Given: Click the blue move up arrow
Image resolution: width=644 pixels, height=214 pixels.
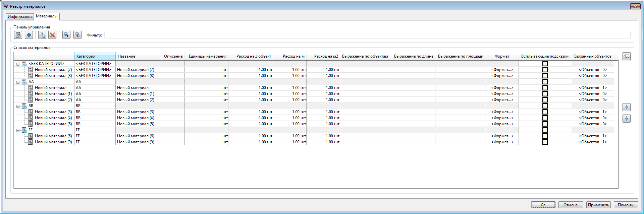Looking at the screenshot, I should pyautogui.click(x=626, y=108).
